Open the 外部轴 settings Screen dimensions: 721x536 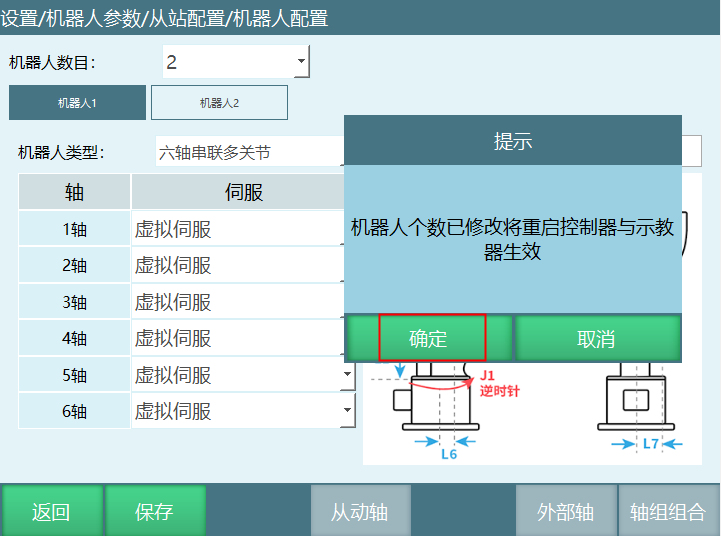(x=565, y=512)
